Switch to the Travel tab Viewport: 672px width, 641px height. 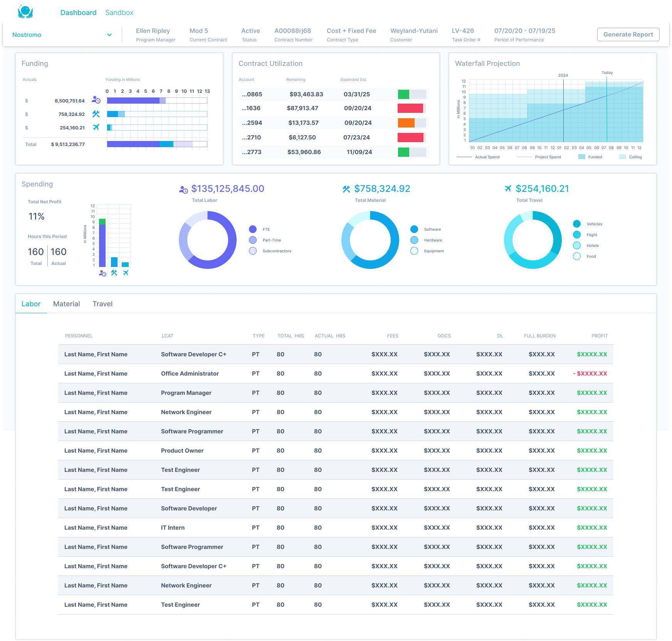click(102, 304)
